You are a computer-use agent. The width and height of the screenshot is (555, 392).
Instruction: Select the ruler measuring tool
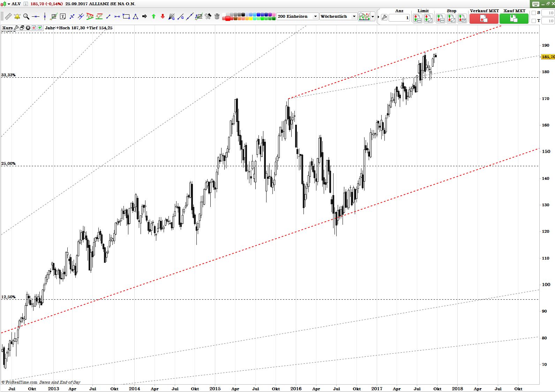pyautogui.click(x=8, y=16)
